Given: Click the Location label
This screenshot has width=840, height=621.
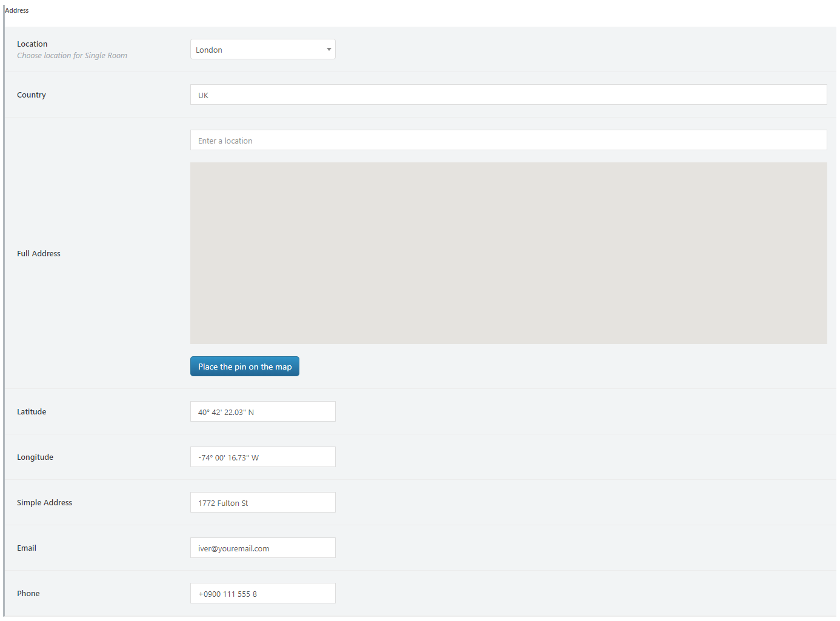Looking at the screenshot, I should tap(32, 44).
